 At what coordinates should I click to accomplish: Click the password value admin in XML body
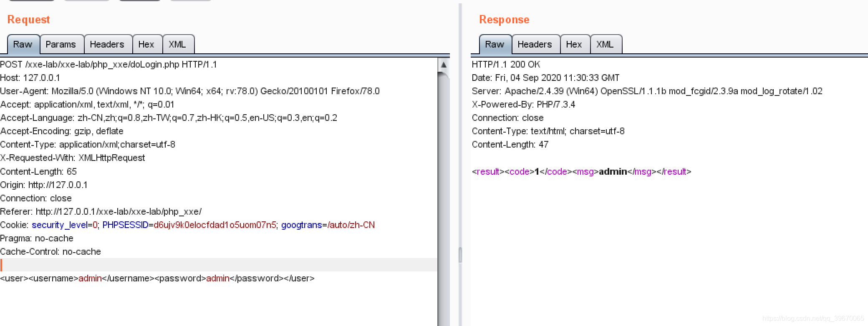[x=218, y=278]
